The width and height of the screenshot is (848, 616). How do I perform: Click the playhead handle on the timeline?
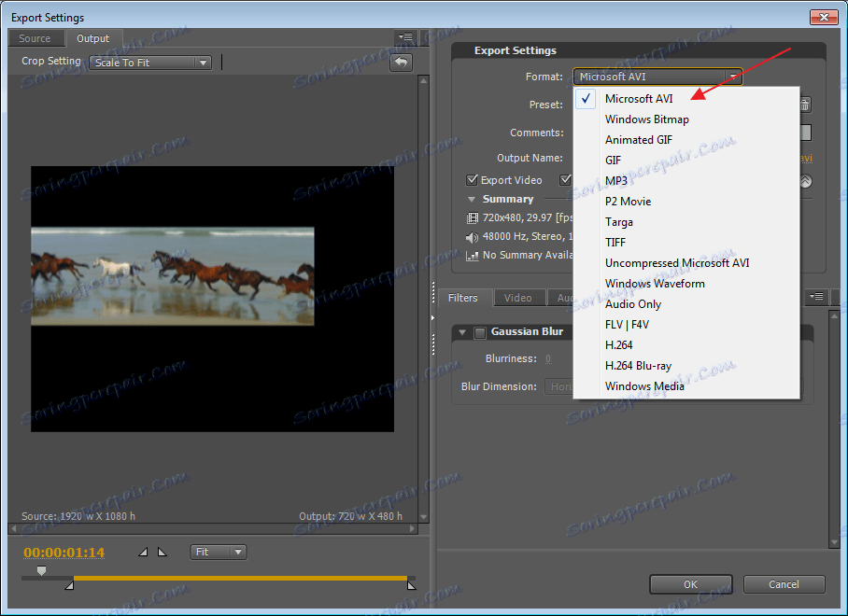coord(41,570)
